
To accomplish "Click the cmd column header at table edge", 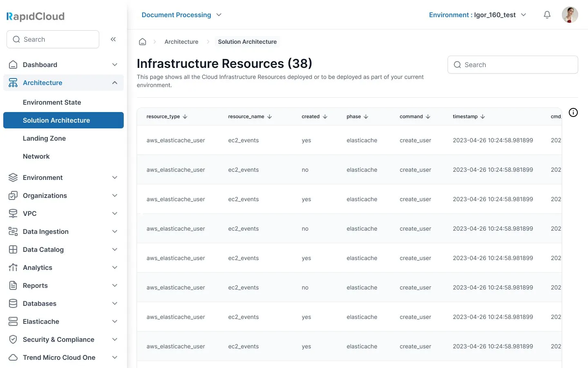I will click(556, 117).
